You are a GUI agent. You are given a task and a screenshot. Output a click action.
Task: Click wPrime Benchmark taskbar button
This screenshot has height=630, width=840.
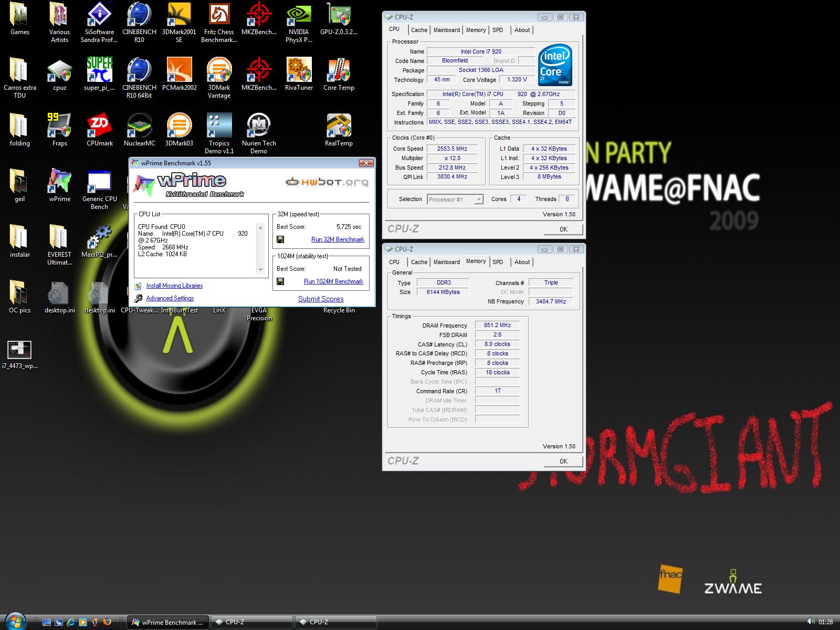click(169, 622)
